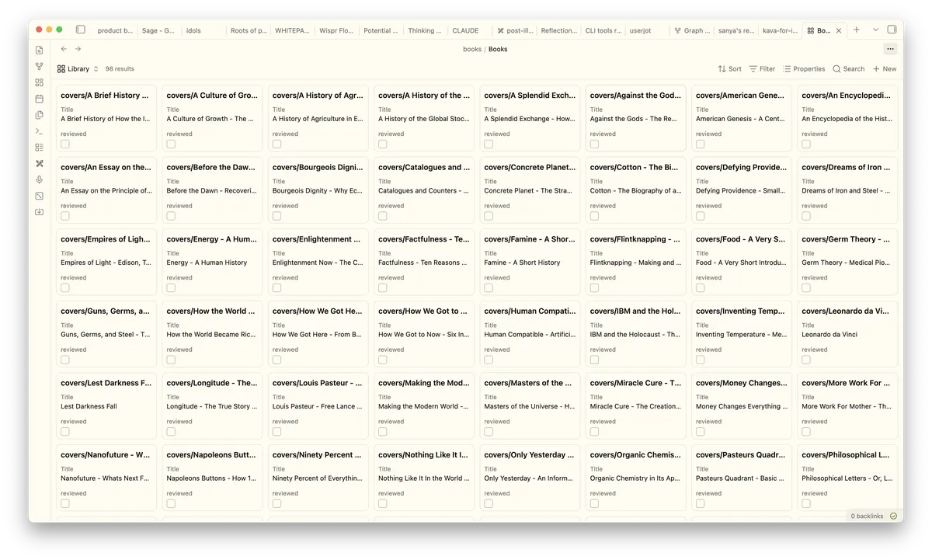The height and width of the screenshot is (560, 932).
Task: Click the '98 results' count text
Action: pyautogui.click(x=120, y=69)
